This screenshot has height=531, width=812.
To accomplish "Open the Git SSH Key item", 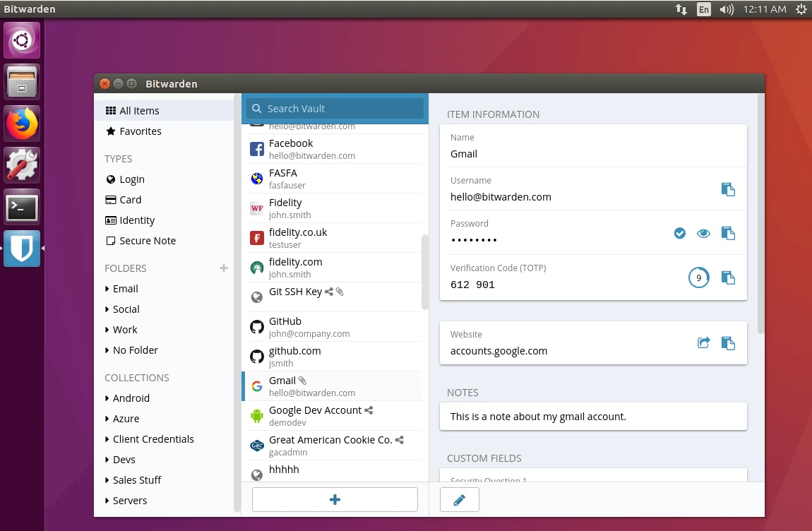I will point(335,297).
